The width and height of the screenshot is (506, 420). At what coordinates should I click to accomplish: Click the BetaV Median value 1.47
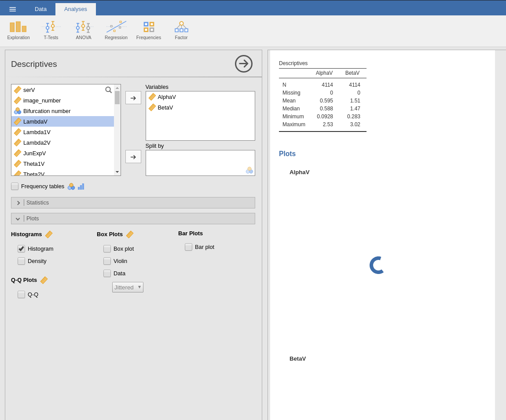[355, 108]
